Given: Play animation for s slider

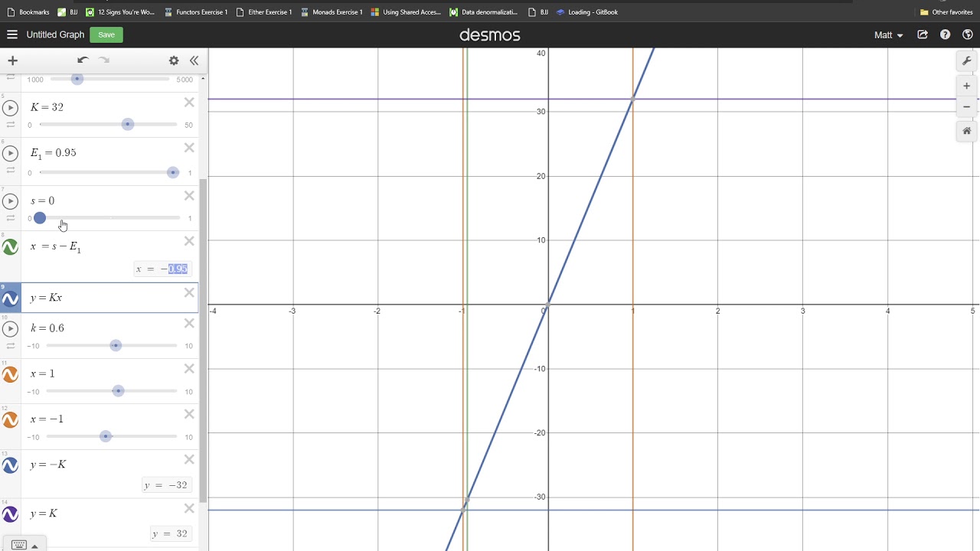Looking at the screenshot, I should 10,201.
